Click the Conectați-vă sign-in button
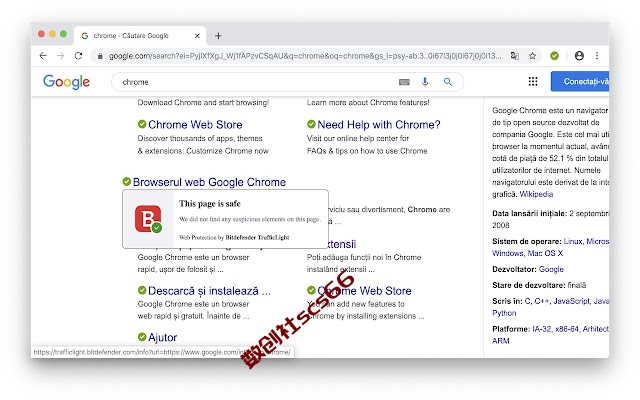Viewport: 640px width, 400px height. [580, 81]
